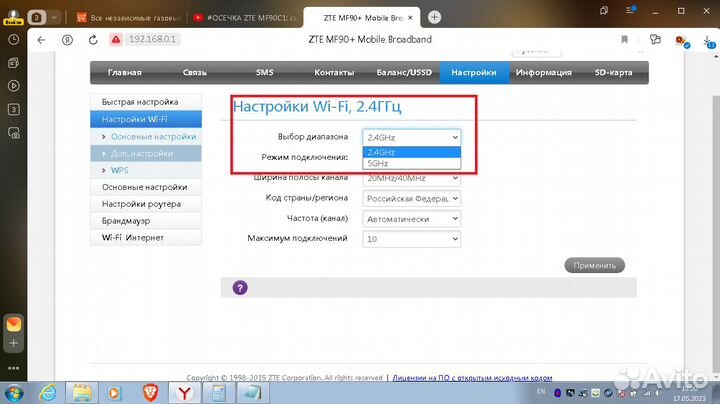Open open-source licenses link in footer
This screenshot has height=404, width=720.
(472, 378)
